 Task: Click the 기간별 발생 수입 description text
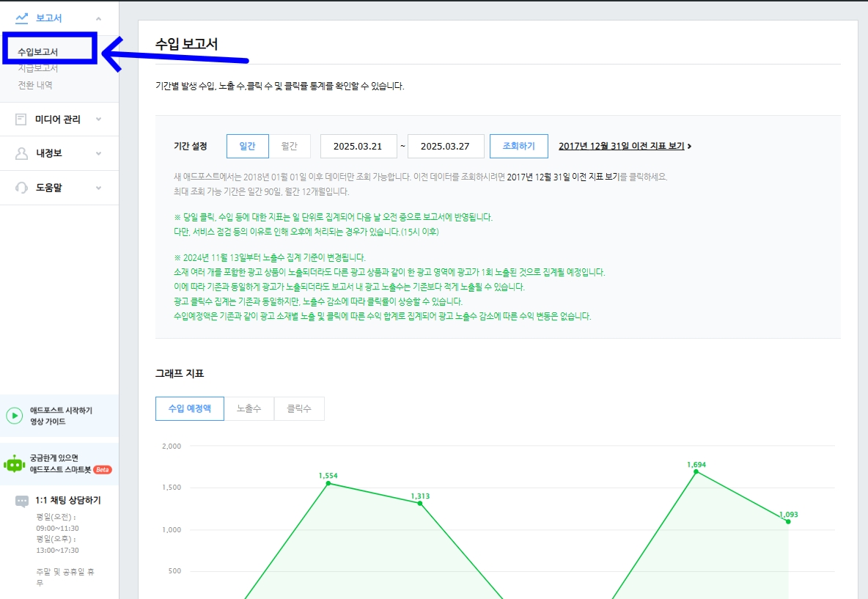coord(280,87)
